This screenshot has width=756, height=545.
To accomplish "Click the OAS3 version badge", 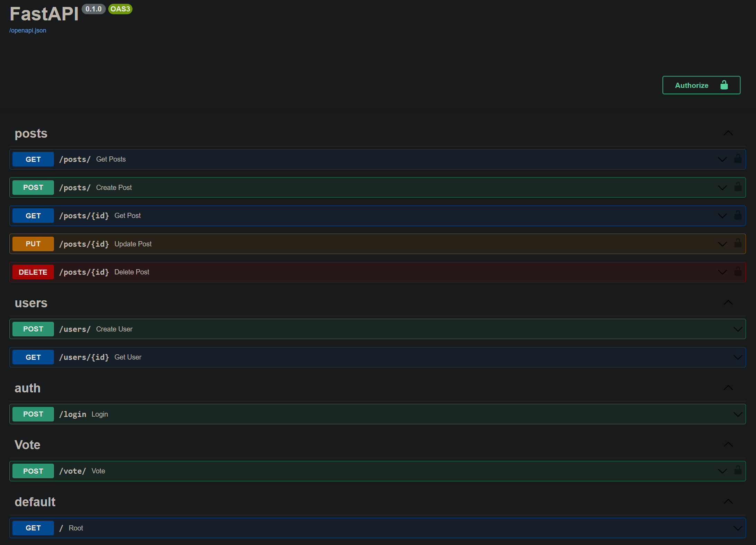I will tap(120, 9).
